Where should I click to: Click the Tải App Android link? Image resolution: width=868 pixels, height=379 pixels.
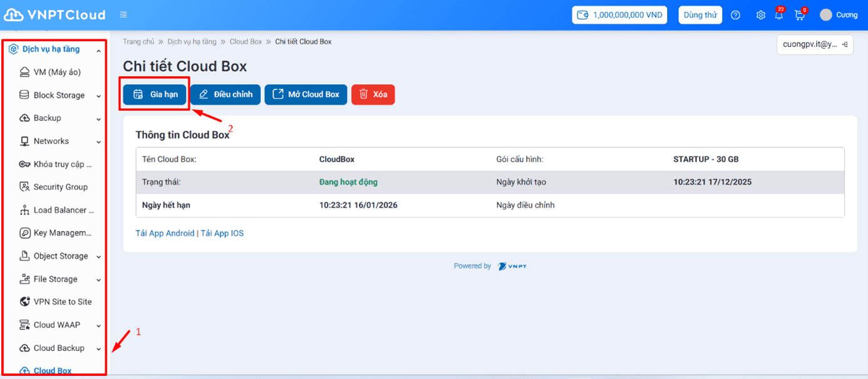click(165, 233)
